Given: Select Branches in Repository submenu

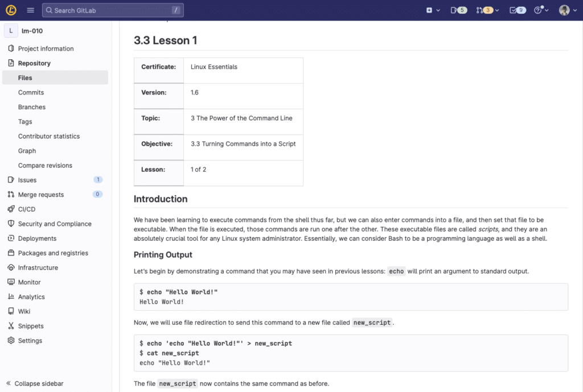Looking at the screenshot, I should 32,107.
